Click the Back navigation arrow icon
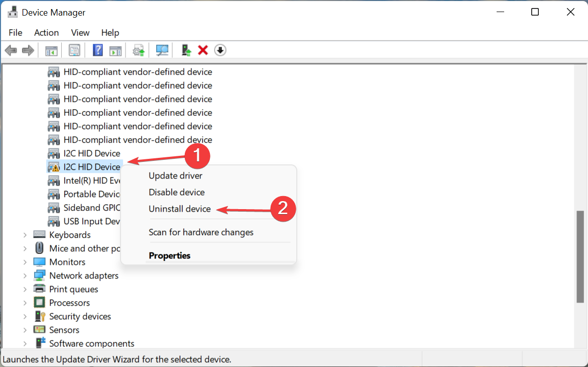 point(11,50)
